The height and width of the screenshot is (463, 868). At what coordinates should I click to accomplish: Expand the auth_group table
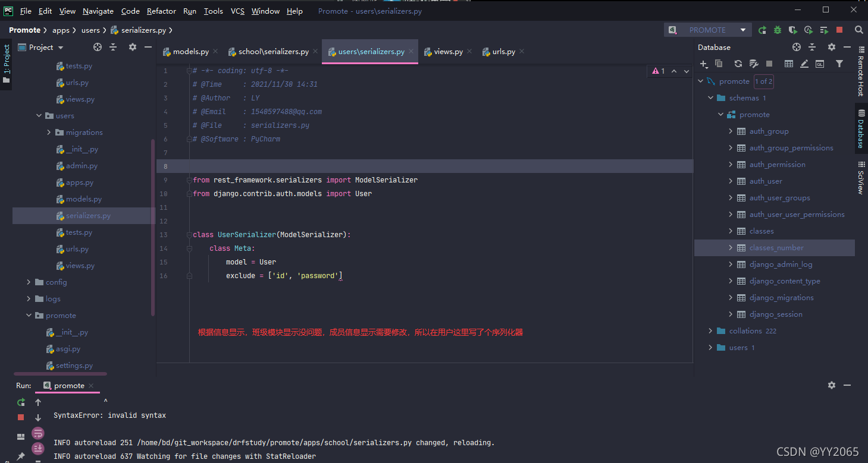(x=731, y=131)
